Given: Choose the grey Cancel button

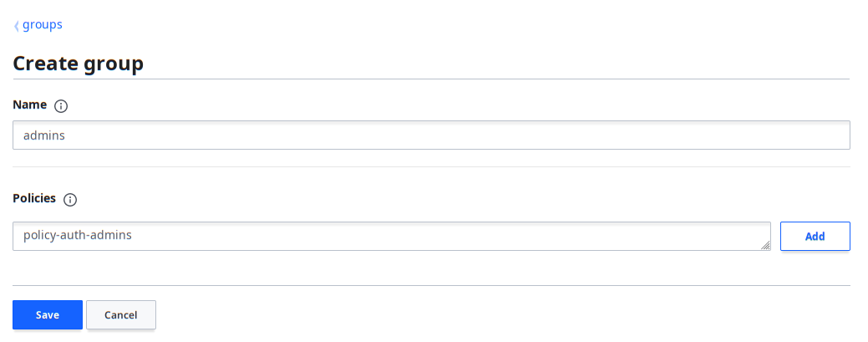Looking at the screenshot, I should 120,315.
